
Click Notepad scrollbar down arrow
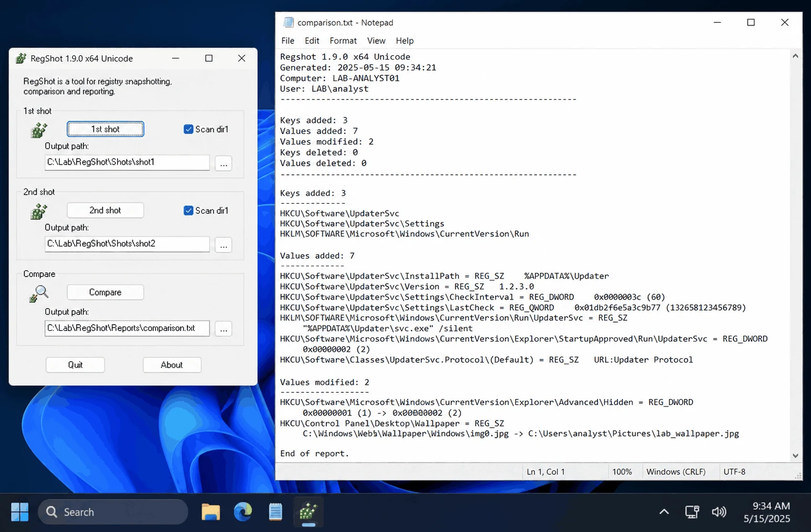point(795,456)
